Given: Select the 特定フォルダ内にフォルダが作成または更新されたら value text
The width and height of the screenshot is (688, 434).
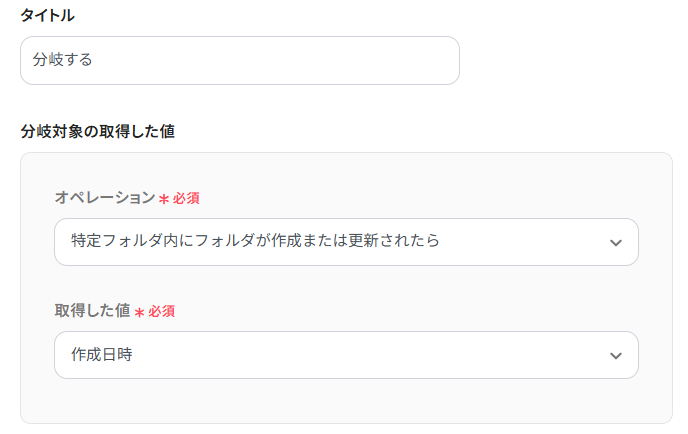Looking at the screenshot, I should pyautogui.click(x=255, y=242).
